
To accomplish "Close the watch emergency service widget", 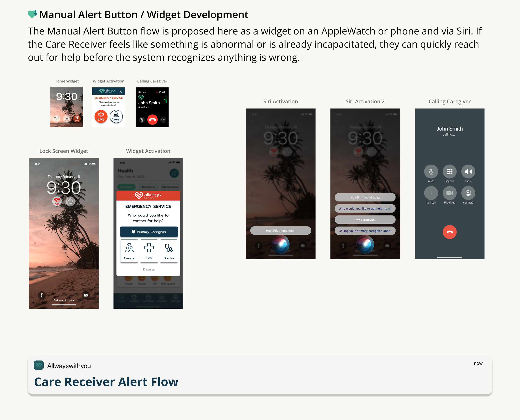I will [x=121, y=92].
